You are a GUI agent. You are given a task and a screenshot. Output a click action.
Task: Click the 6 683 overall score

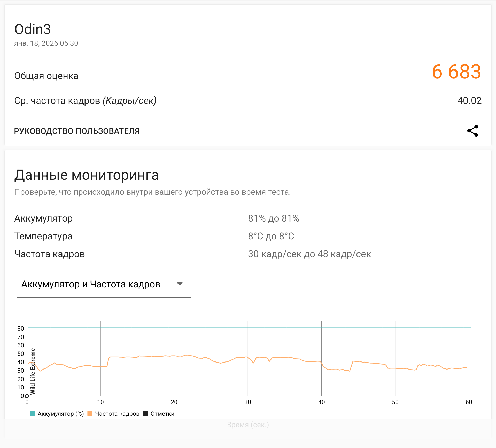pyautogui.click(x=456, y=72)
